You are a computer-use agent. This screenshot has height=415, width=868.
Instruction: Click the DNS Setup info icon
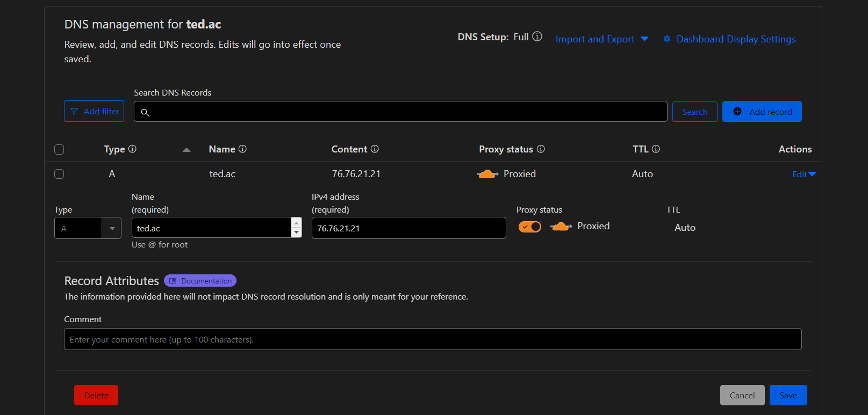[x=537, y=37]
